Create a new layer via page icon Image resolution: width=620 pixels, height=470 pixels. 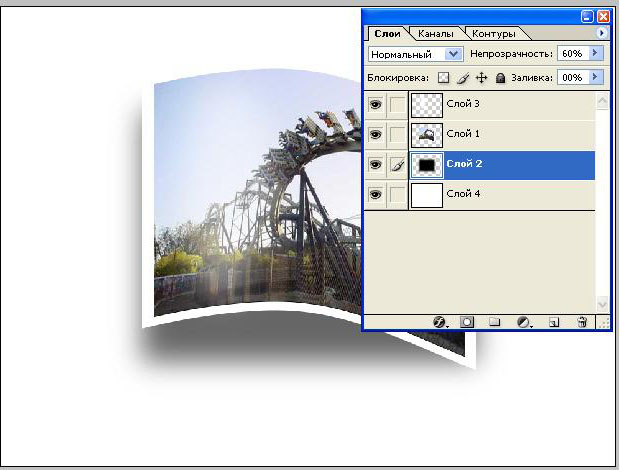(553, 322)
